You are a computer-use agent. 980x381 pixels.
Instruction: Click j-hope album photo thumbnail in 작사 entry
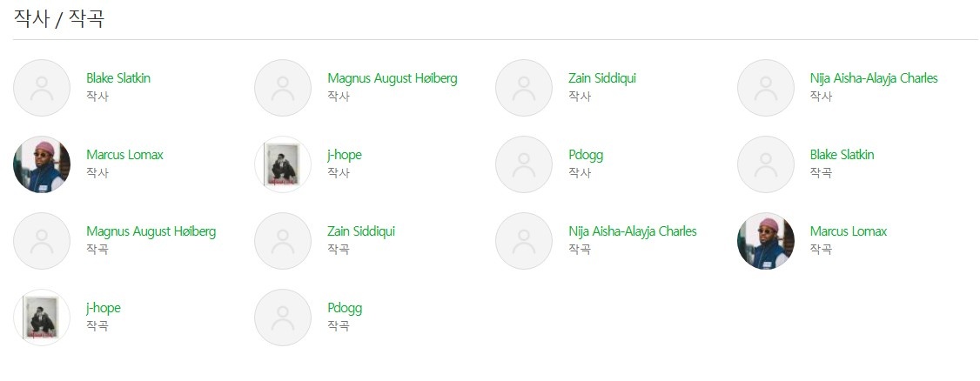tap(283, 164)
